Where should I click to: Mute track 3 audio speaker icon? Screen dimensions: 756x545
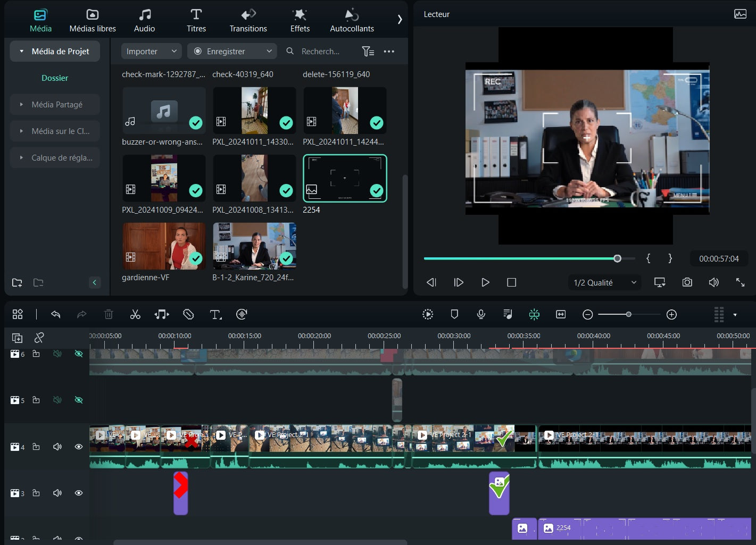click(x=57, y=493)
